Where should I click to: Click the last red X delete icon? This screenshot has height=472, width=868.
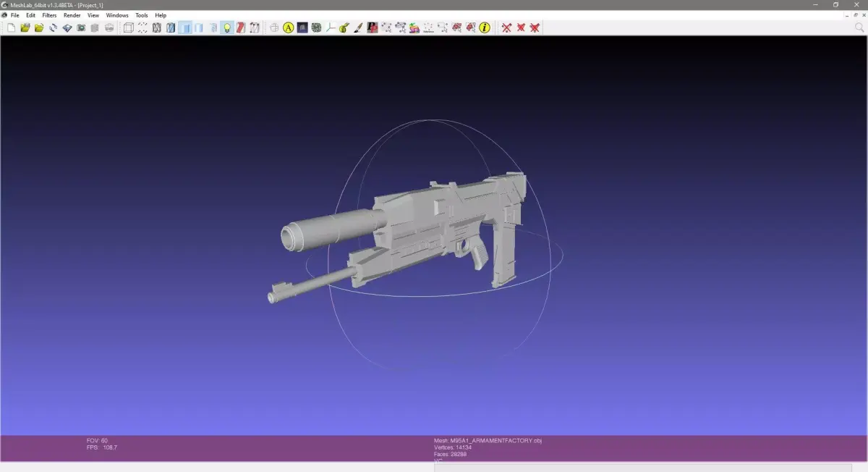click(535, 28)
